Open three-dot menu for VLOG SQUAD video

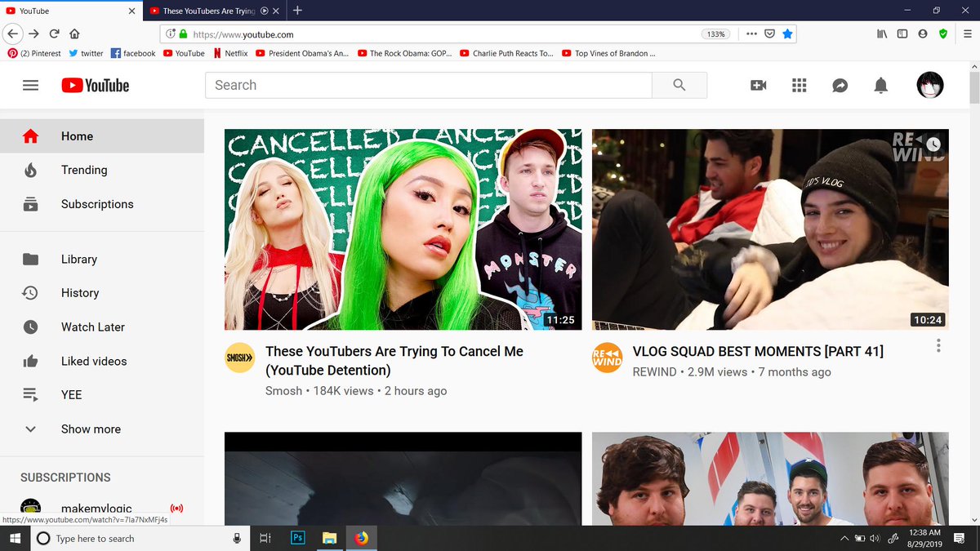(x=938, y=346)
